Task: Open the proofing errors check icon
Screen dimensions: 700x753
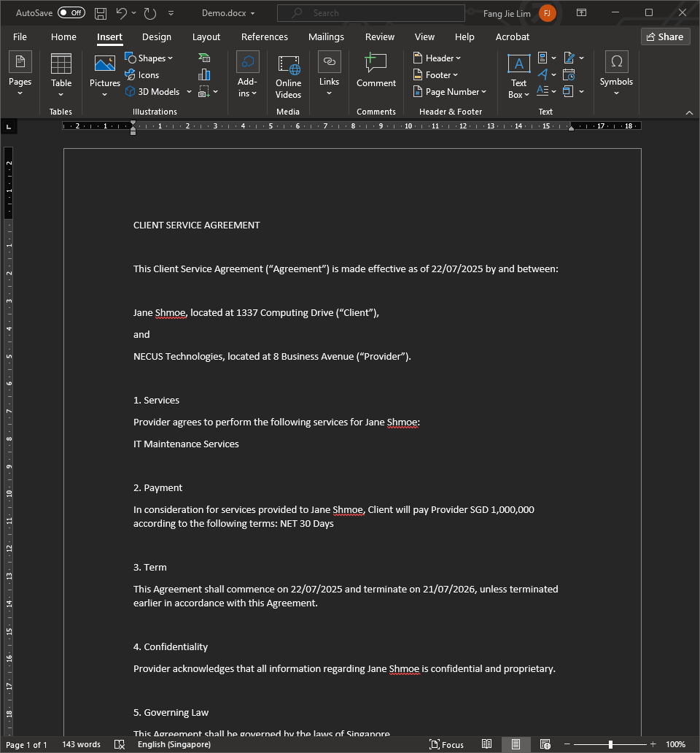Action: 120,744
